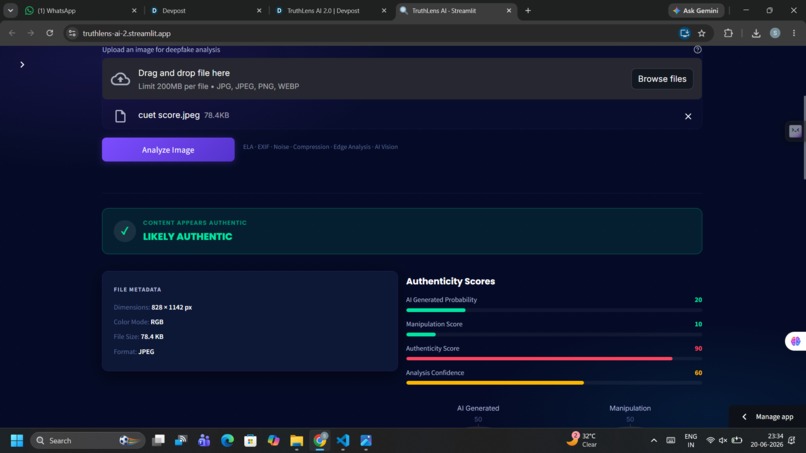Open the Chrome three-dot menu
This screenshot has height=453, width=806.
794,33
